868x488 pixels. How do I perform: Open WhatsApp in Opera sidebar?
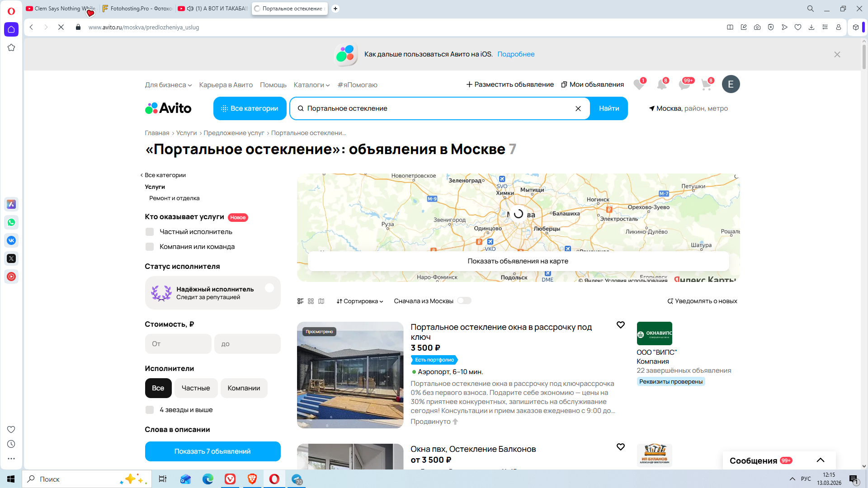(11, 222)
